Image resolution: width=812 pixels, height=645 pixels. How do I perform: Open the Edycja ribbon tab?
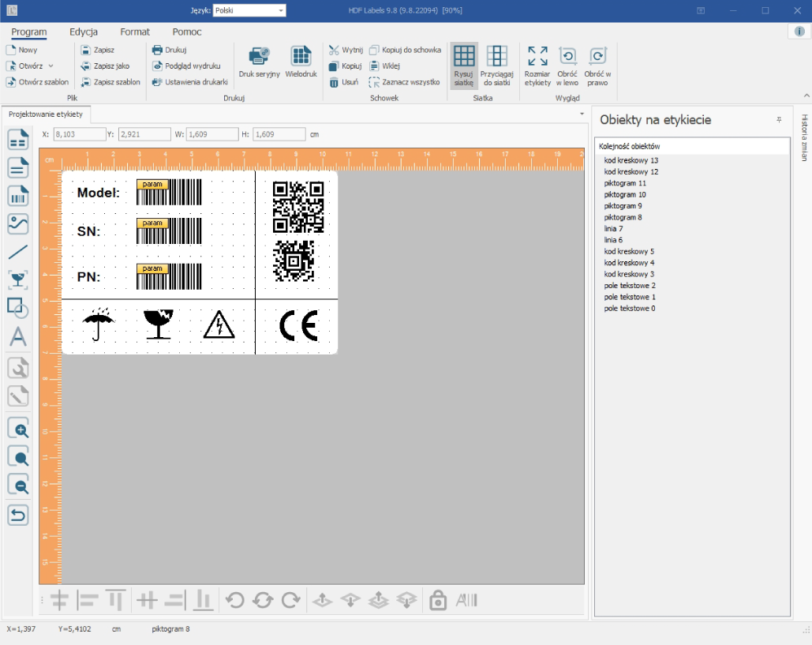click(x=84, y=32)
